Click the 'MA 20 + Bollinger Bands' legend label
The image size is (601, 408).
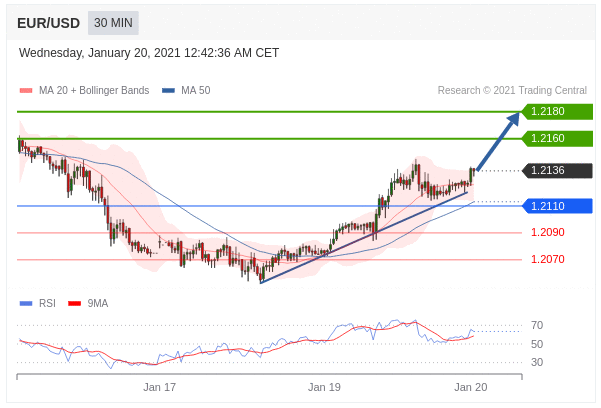(x=94, y=90)
